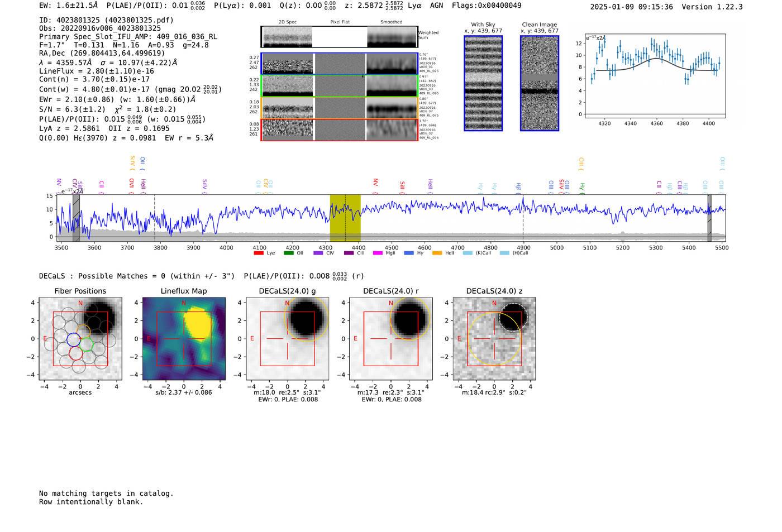782x532 pixels.
Task: Click the m:17.3 re:2.3" caption under r
Action: [x=391, y=392]
